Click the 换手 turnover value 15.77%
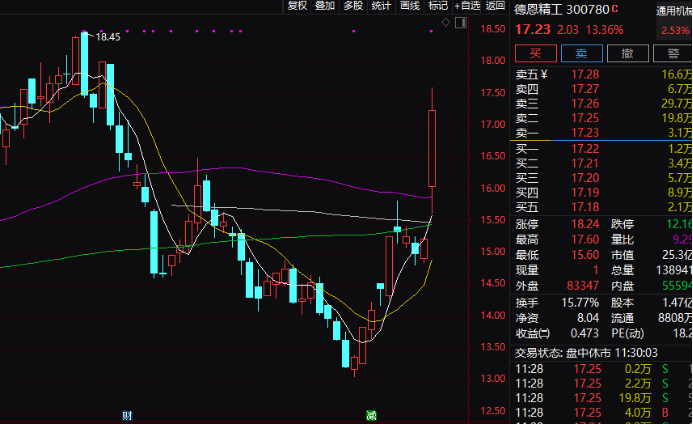This screenshot has height=424, width=693. 580,303
